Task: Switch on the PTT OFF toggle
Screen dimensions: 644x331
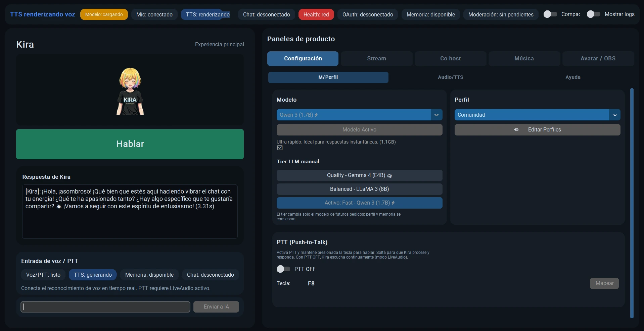Action: 283,269
